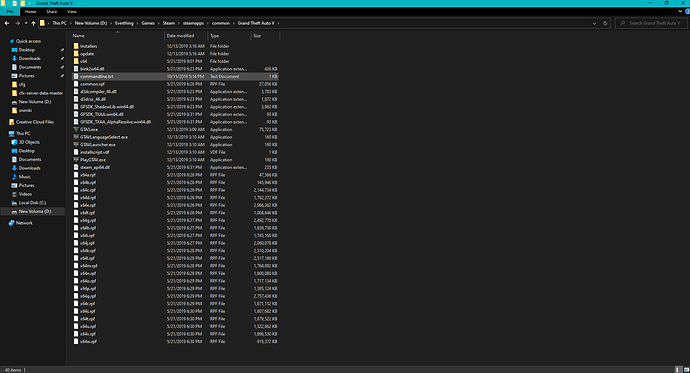Focus the Search Grand Theft Auto V box

651,23
